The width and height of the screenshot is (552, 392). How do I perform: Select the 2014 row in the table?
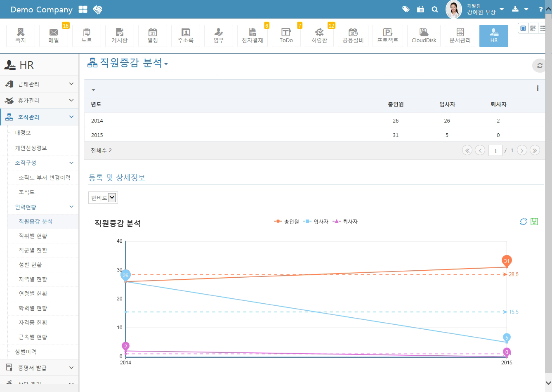(314, 120)
